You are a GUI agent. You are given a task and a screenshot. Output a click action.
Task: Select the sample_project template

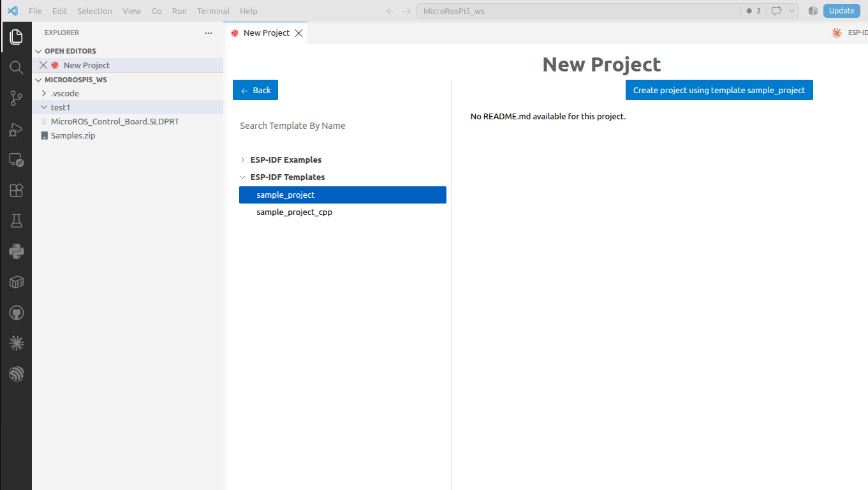tap(342, 195)
